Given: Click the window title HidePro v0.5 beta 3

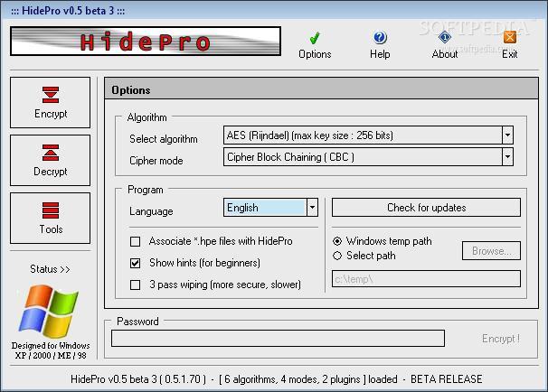Looking at the screenshot, I should (68, 11).
